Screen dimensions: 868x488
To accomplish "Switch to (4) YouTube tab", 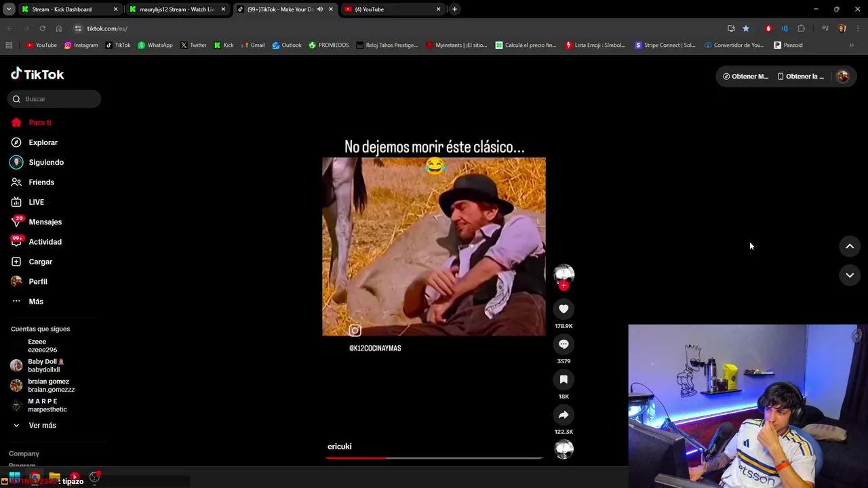I will pyautogui.click(x=392, y=9).
